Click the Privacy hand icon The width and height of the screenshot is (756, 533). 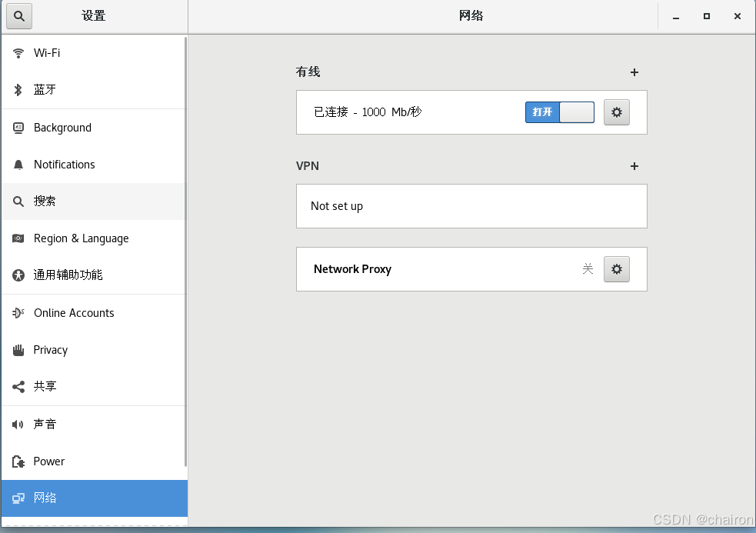click(18, 350)
